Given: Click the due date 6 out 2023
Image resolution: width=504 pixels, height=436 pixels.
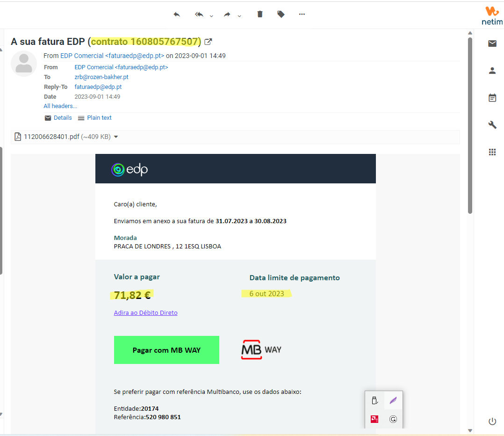Looking at the screenshot, I should 267,294.
